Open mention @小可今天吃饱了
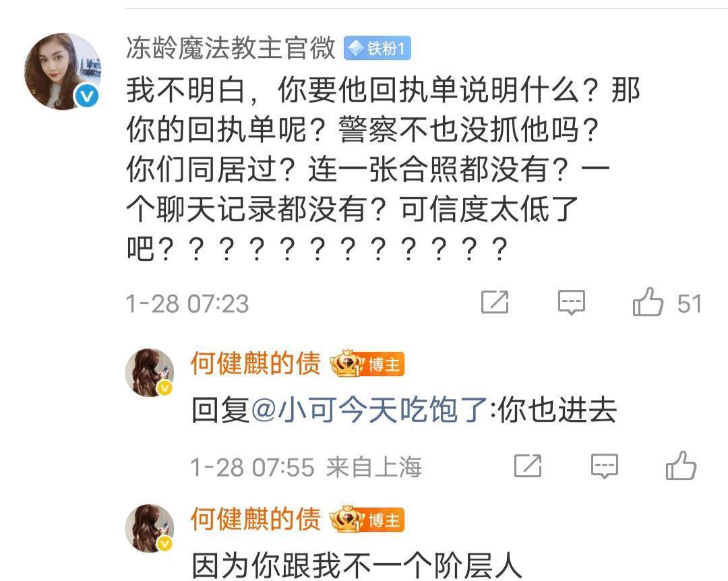 click(369, 410)
